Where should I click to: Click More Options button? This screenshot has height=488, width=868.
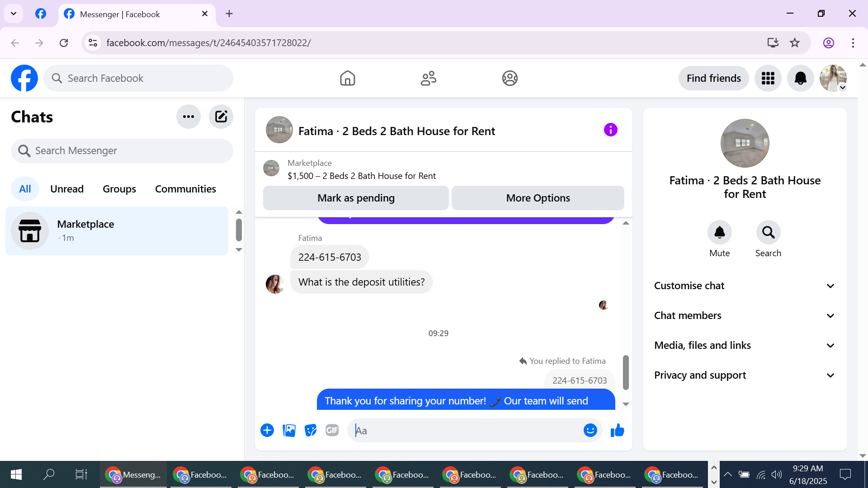(538, 198)
